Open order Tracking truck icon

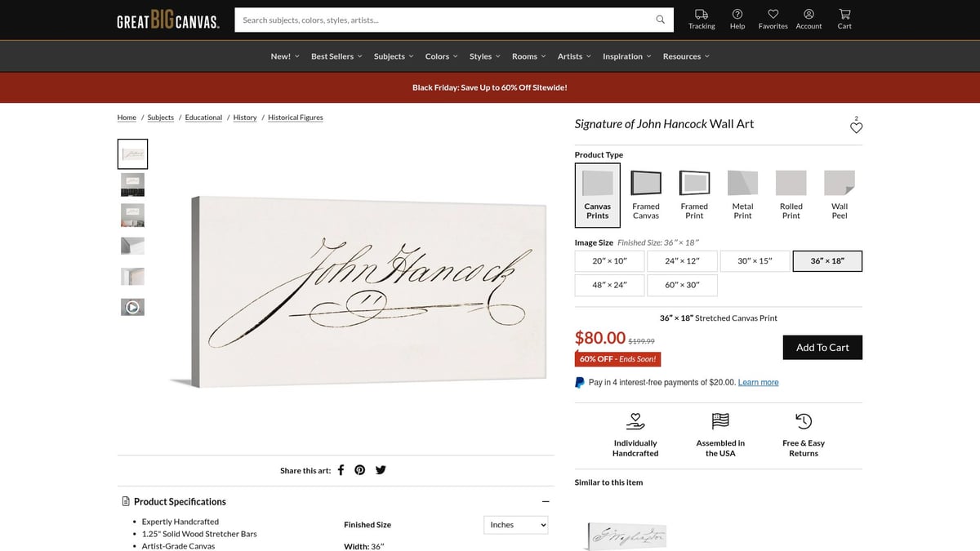702,14
